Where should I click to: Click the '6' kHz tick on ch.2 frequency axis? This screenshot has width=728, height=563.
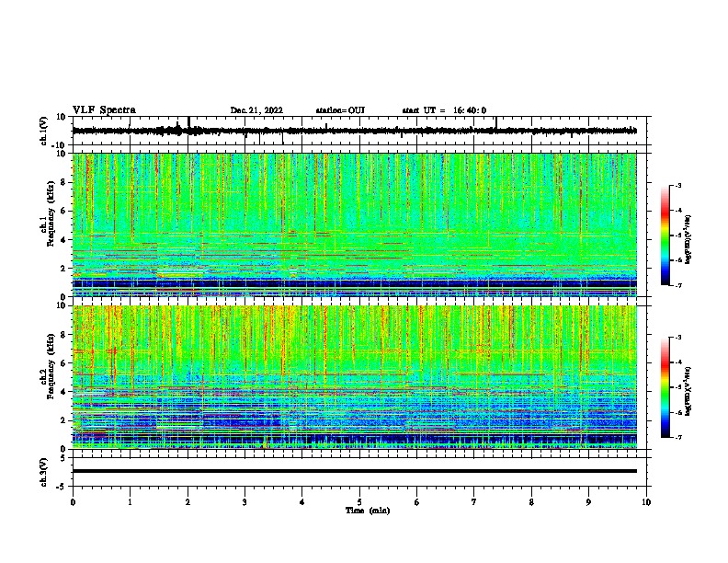click(63, 363)
